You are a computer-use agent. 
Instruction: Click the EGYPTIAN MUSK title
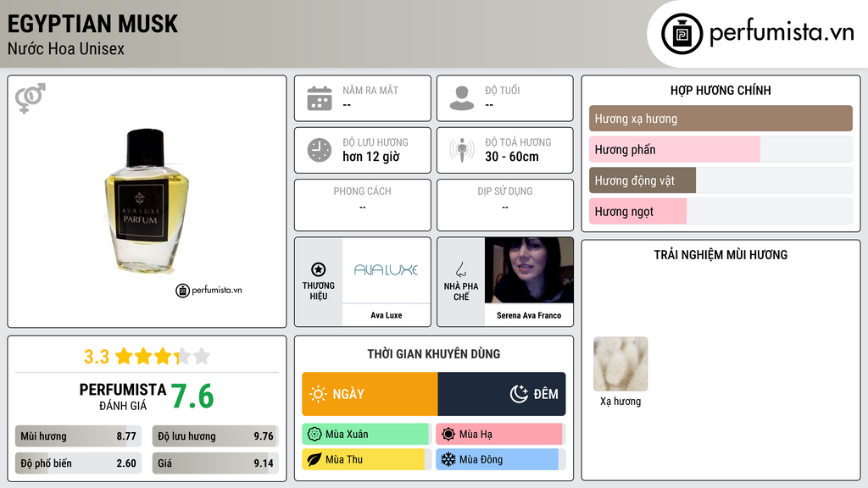click(92, 25)
